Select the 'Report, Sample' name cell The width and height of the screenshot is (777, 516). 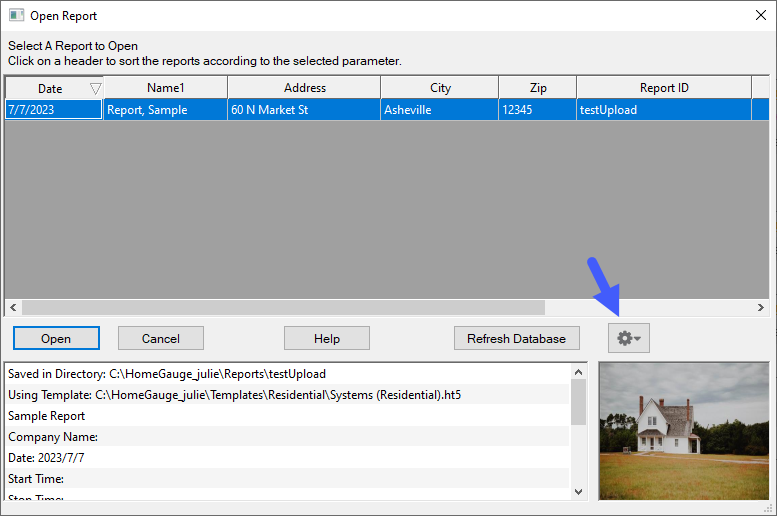166,110
